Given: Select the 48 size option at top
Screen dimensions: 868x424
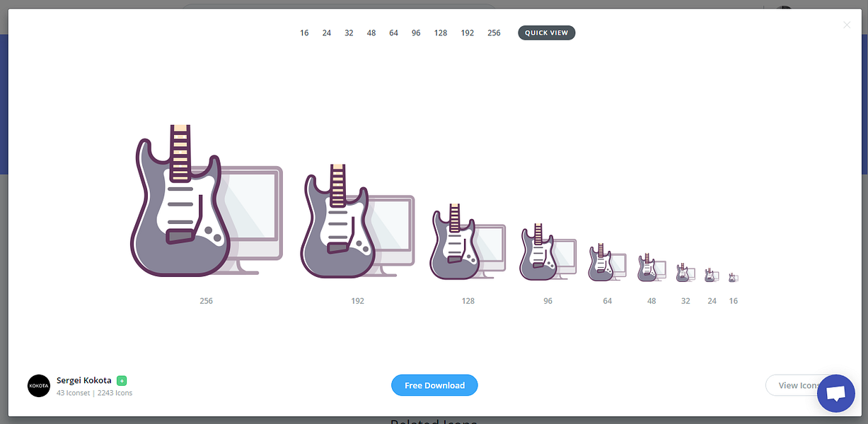Looking at the screenshot, I should pos(371,33).
